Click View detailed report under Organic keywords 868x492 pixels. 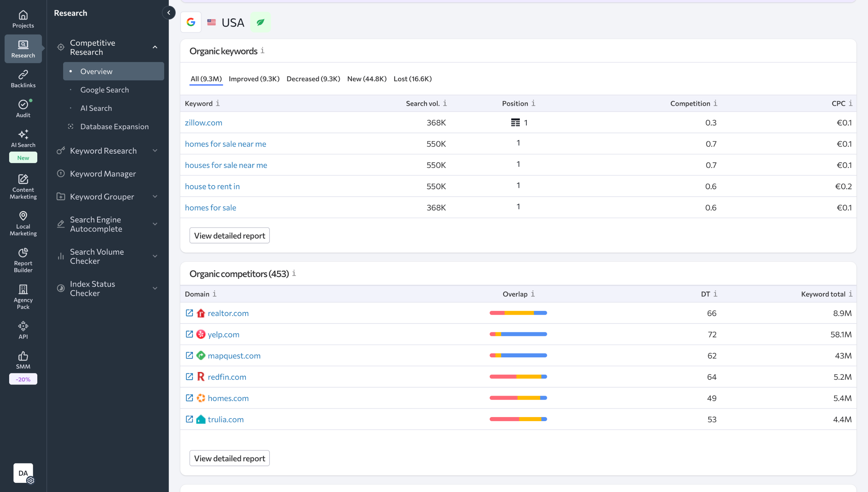coord(230,236)
